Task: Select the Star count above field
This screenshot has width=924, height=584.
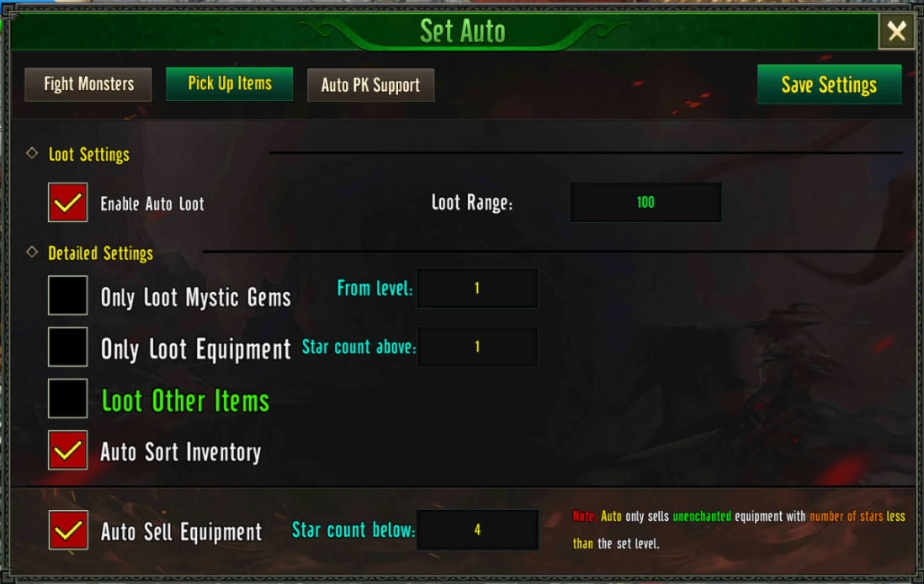Action: [477, 347]
